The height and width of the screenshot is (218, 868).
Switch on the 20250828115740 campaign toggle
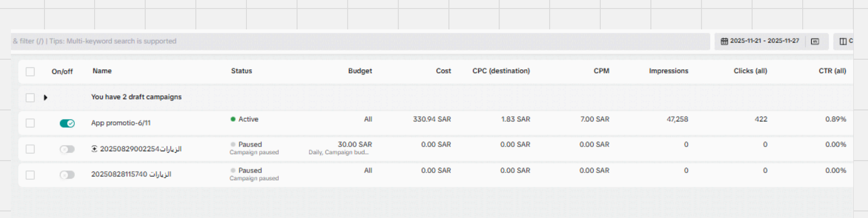click(67, 175)
